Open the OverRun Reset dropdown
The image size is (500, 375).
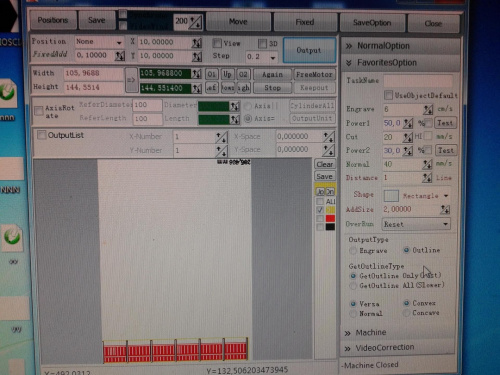[416, 224]
